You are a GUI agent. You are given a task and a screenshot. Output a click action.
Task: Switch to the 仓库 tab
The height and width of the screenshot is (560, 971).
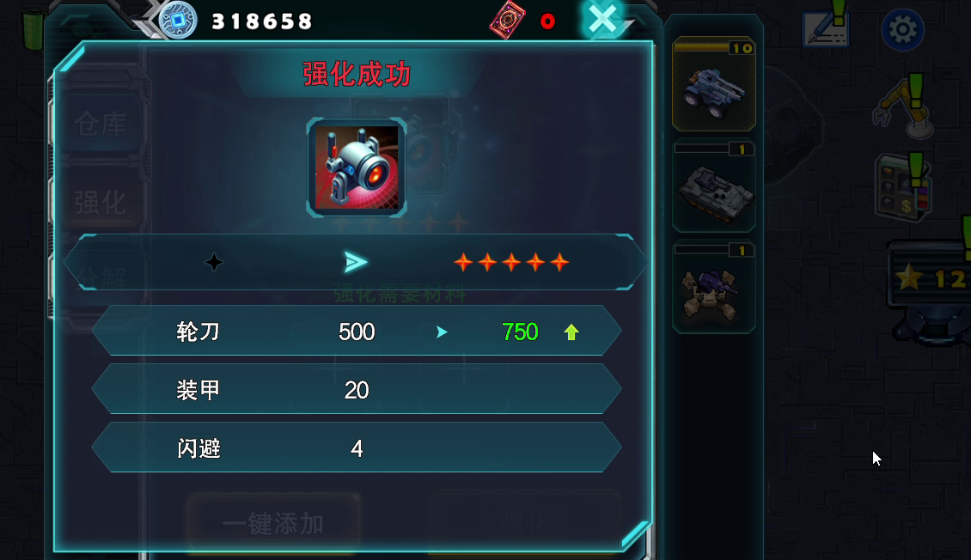tap(101, 124)
